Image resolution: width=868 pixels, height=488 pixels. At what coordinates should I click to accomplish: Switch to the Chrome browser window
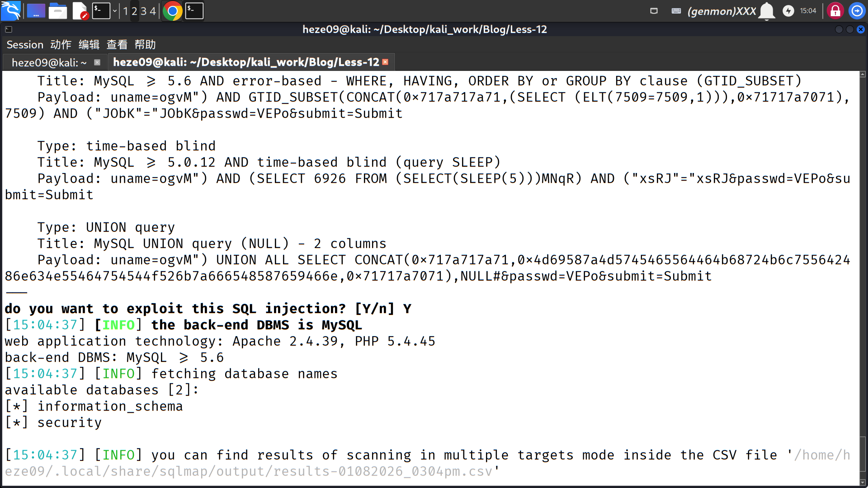[x=172, y=11]
